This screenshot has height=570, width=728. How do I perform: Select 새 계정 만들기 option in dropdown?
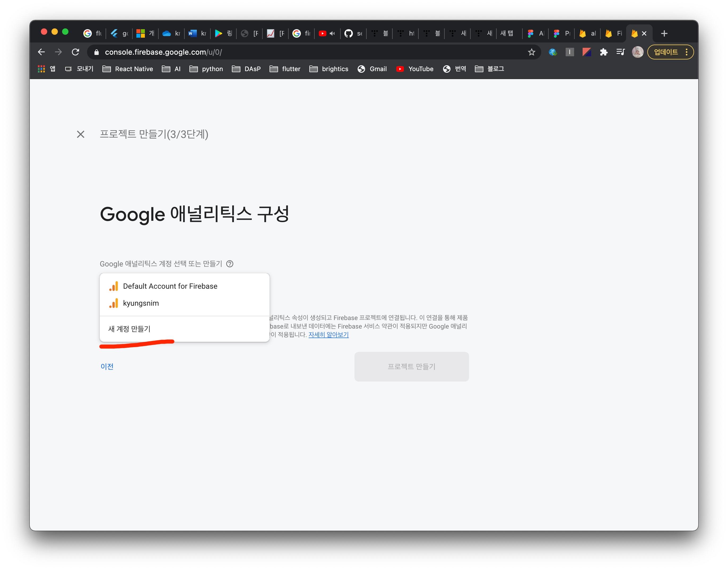[x=129, y=329]
